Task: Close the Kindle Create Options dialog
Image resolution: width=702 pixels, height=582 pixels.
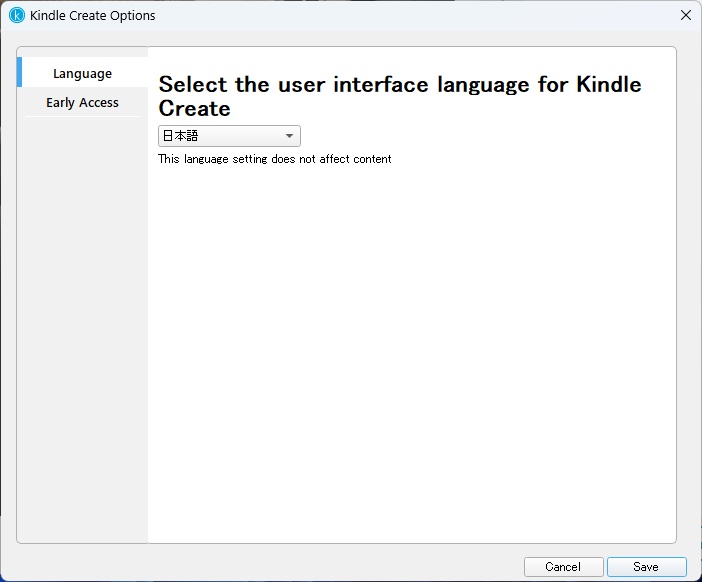Action: coord(685,15)
